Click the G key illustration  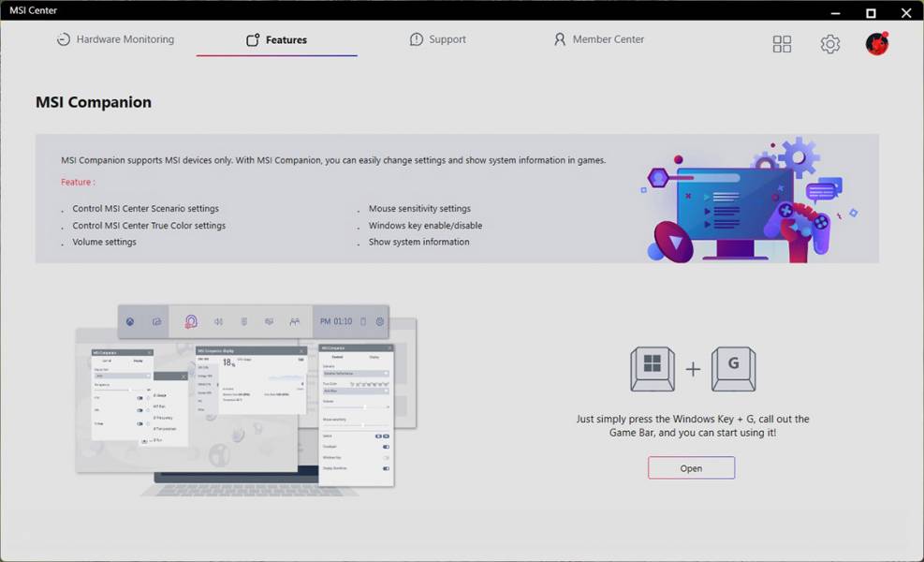click(733, 369)
